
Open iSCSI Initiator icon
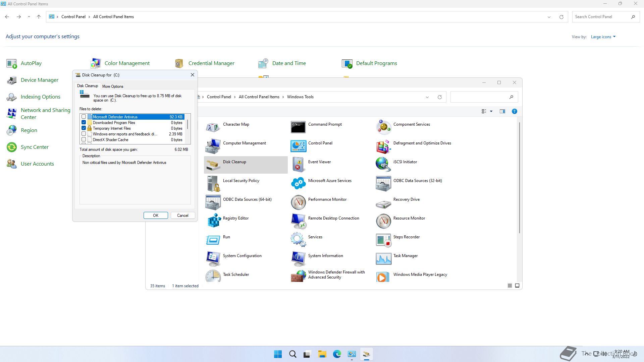click(383, 165)
